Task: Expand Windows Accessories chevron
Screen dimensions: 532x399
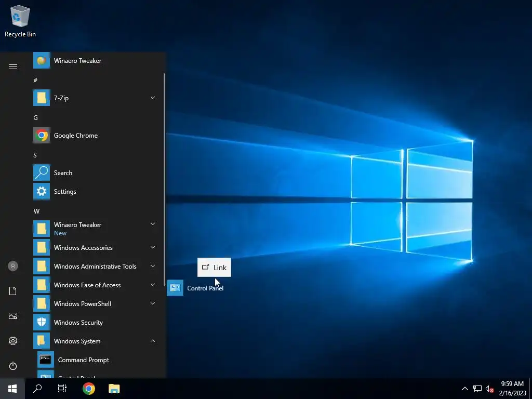Action: point(153,247)
